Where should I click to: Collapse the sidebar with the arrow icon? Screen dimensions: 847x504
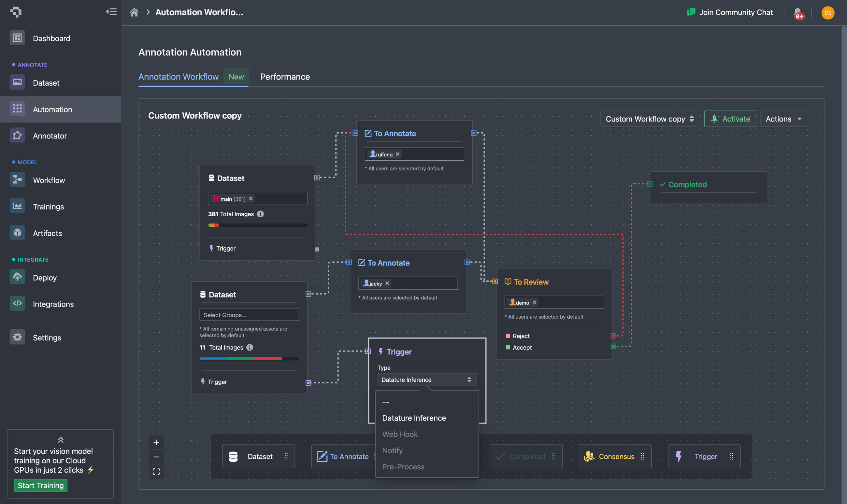(111, 12)
